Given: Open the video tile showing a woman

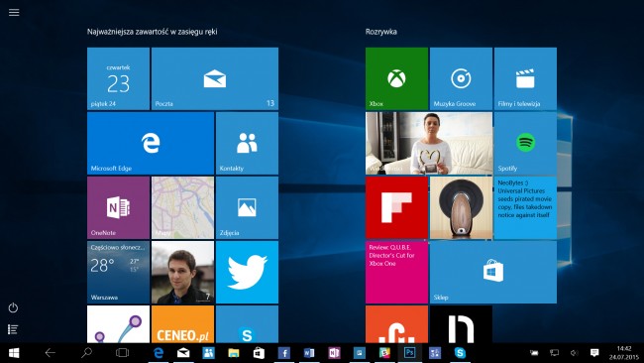Looking at the screenshot, I should pos(429,143).
